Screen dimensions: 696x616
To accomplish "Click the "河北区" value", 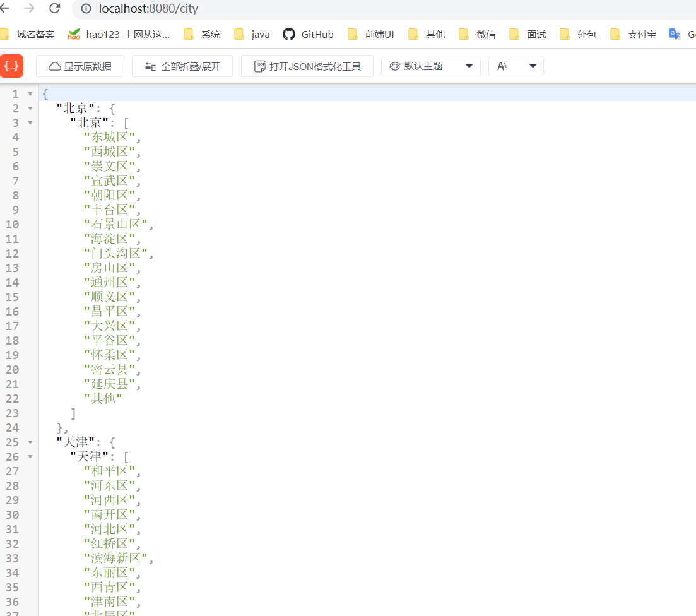I will point(110,529).
